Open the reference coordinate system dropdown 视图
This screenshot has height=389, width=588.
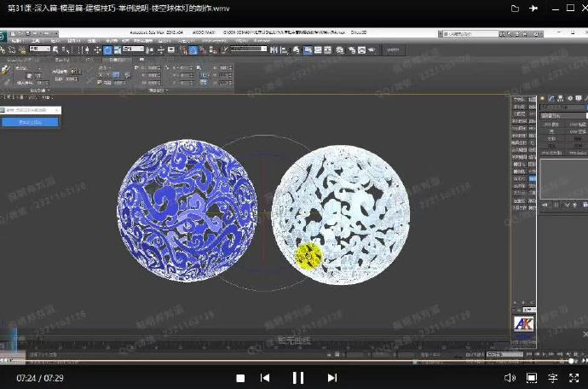tap(133, 49)
